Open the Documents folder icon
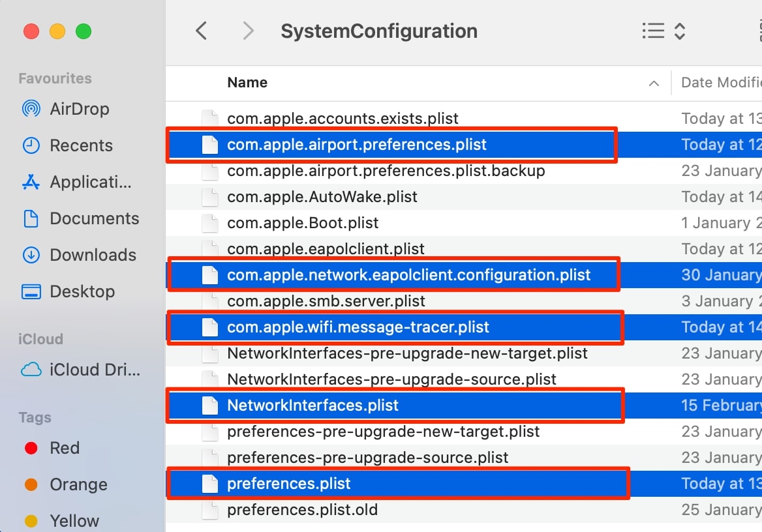The width and height of the screenshot is (762, 532). click(31, 218)
